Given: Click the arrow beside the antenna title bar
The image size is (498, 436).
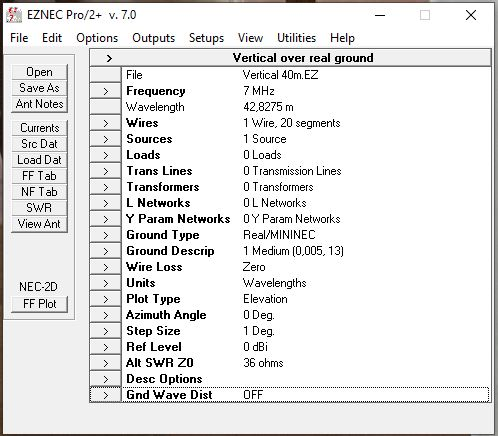Looking at the screenshot, I should pyautogui.click(x=109, y=58).
